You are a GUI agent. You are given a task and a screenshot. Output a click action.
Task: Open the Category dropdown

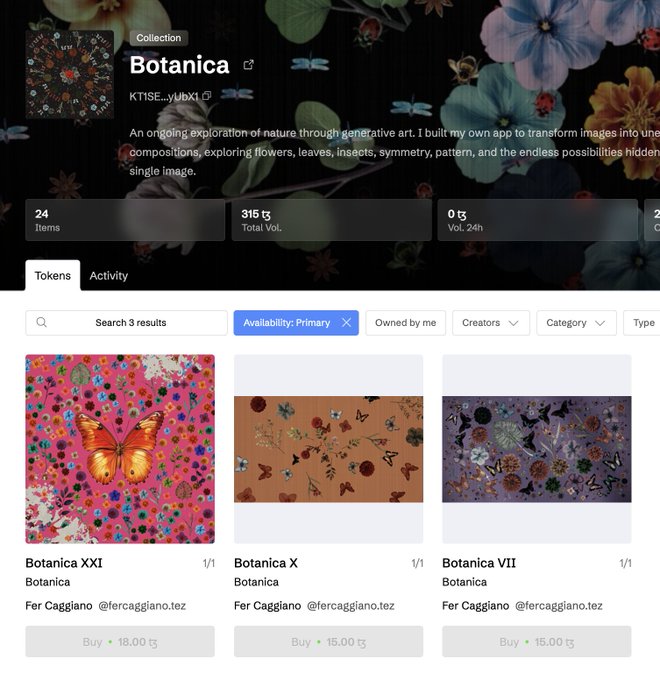576,323
